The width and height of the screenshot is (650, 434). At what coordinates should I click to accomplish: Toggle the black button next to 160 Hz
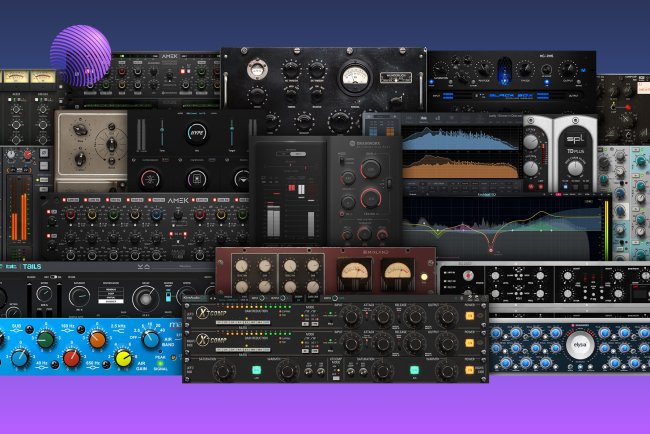point(81,330)
